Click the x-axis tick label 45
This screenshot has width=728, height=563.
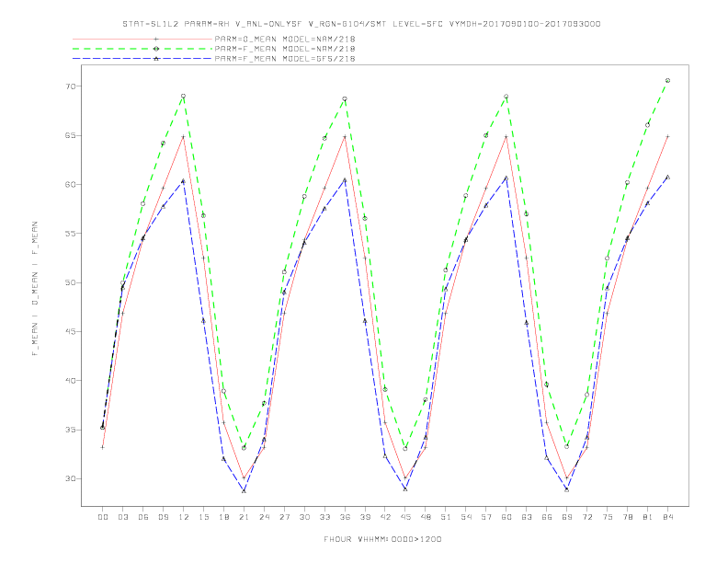point(405,517)
